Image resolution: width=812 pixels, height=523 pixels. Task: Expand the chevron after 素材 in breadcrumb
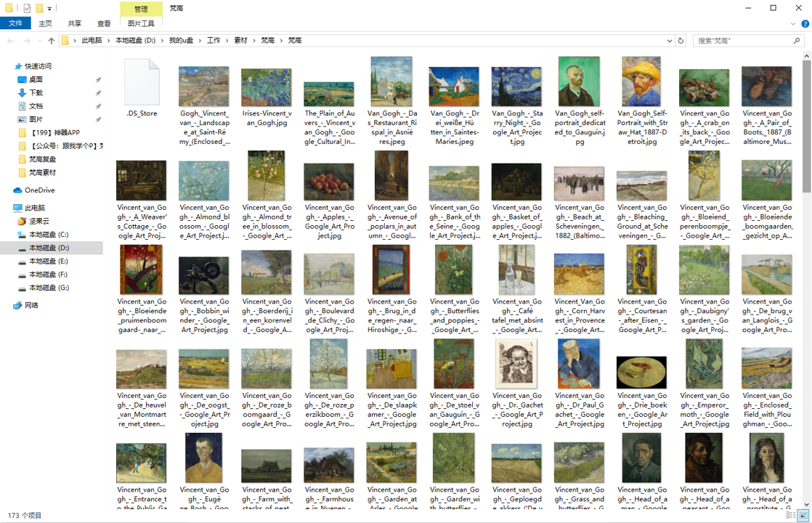253,41
